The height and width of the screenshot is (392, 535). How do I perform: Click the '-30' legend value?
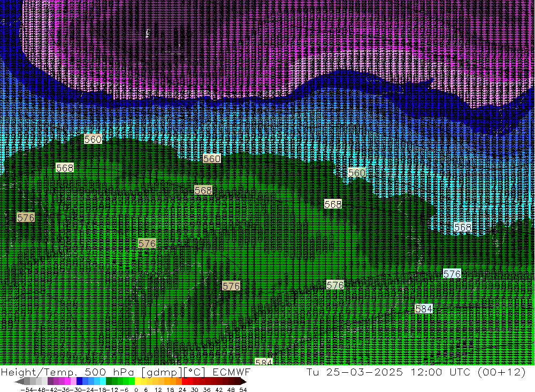tap(76, 389)
